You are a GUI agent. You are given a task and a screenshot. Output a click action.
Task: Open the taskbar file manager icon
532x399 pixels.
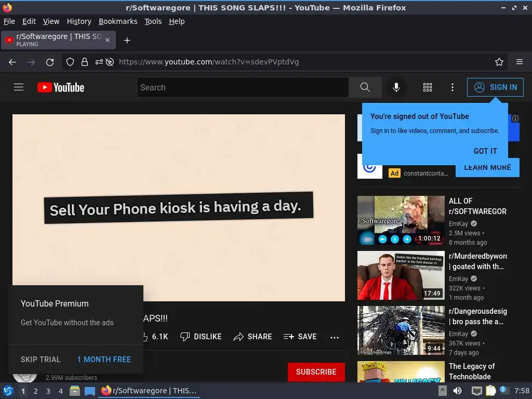[75, 391]
